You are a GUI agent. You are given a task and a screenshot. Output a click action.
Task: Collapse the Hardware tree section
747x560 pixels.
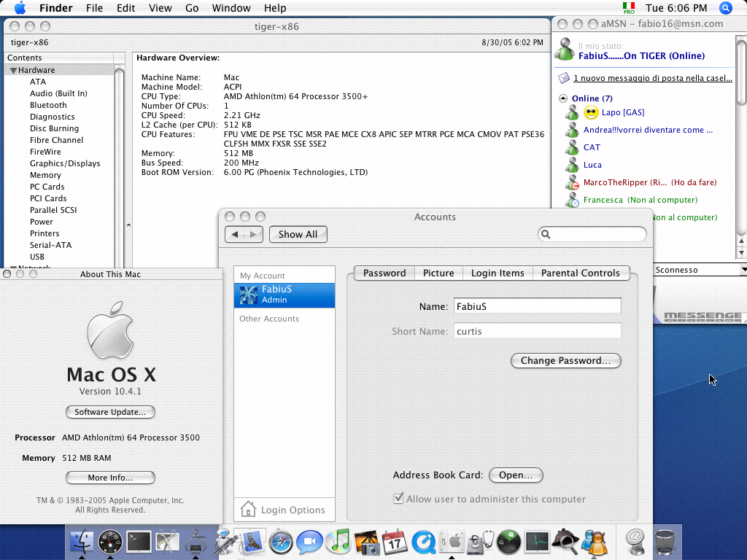click(13, 70)
